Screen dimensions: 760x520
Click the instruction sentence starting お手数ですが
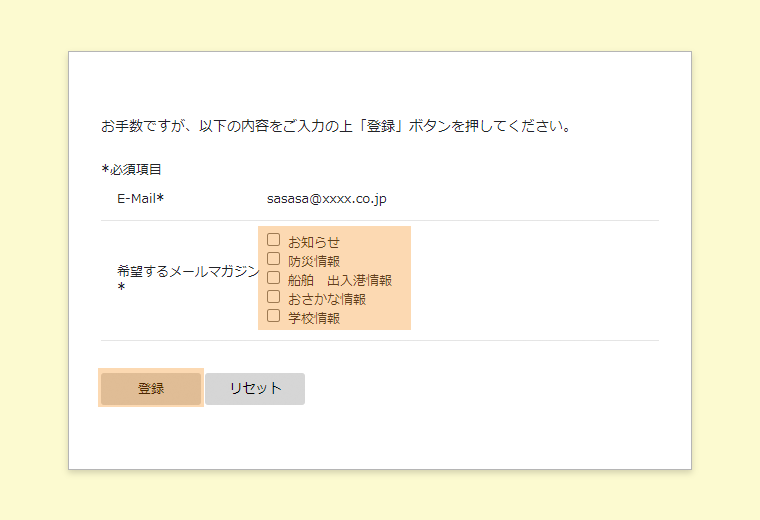(x=336, y=126)
